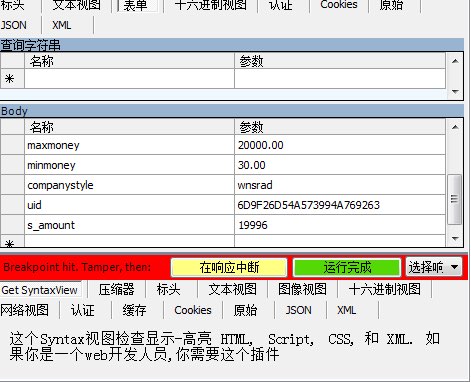Screen dimensions: 471x382
Task: Select the companystyle name cell
Action: click(129, 185)
